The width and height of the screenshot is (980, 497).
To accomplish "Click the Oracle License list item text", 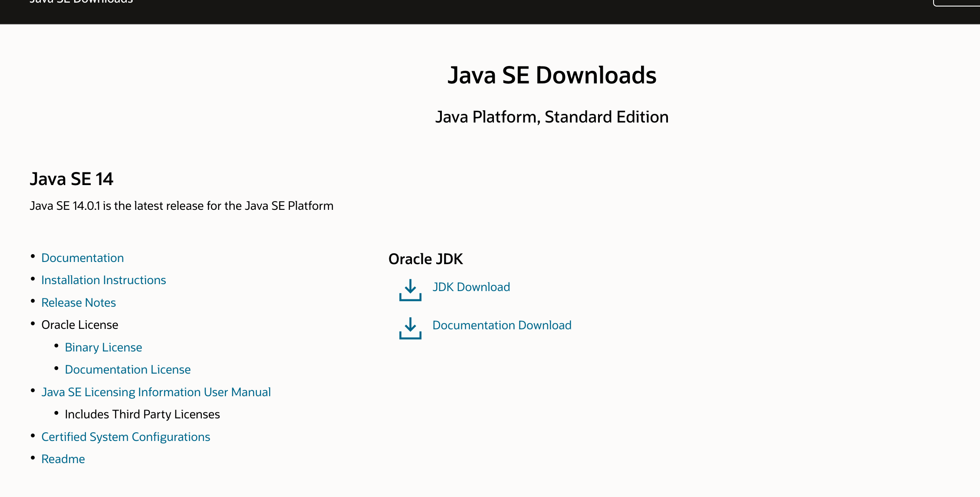I will coord(79,325).
